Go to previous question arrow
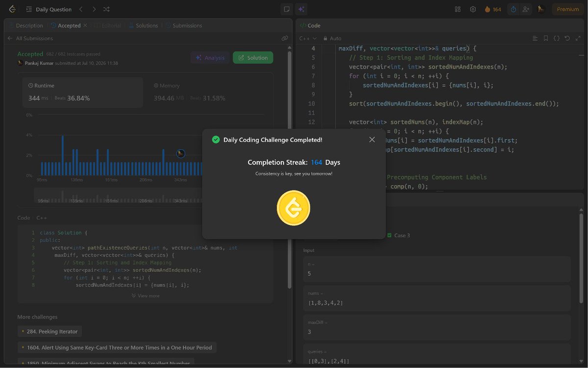588x368 pixels. point(81,9)
